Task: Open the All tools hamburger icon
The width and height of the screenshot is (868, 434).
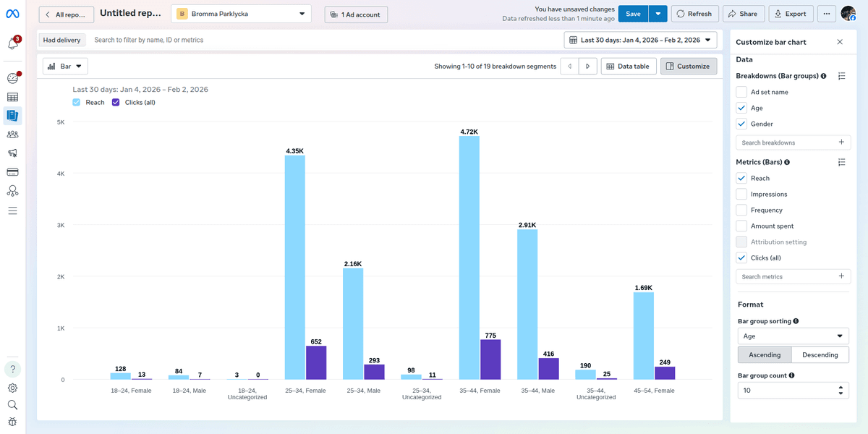Action: pos(13,210)
